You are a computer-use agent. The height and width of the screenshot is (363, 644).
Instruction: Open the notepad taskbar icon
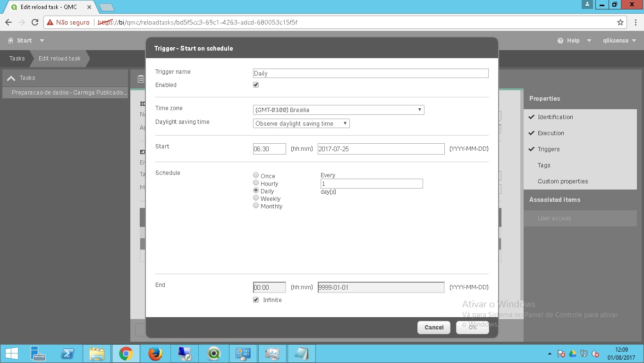[x=302, y=354]
